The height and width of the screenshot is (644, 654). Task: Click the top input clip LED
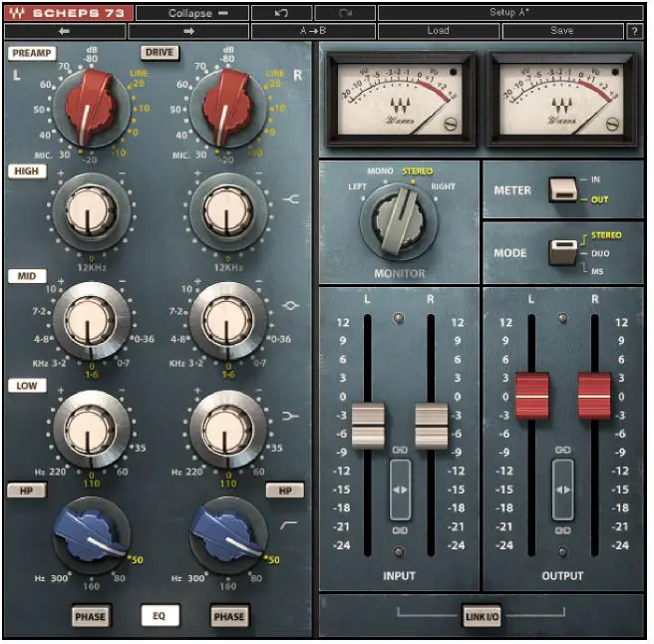[x=399, y=318]
